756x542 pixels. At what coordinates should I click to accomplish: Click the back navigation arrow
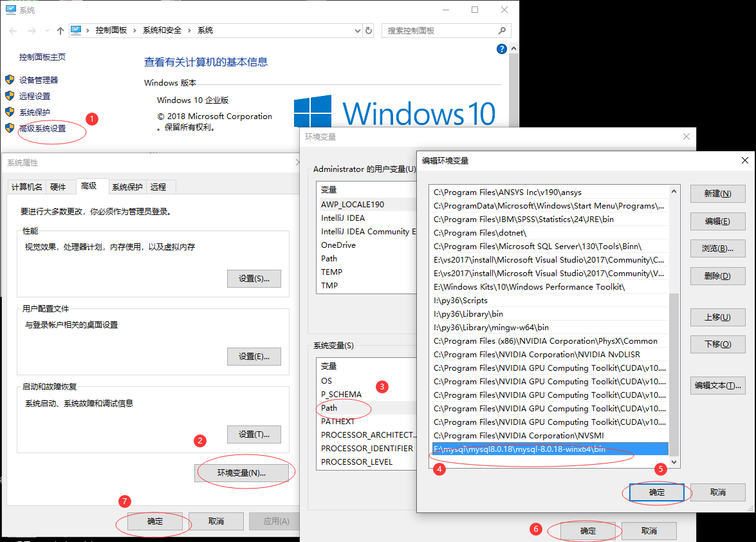(13, 30)
